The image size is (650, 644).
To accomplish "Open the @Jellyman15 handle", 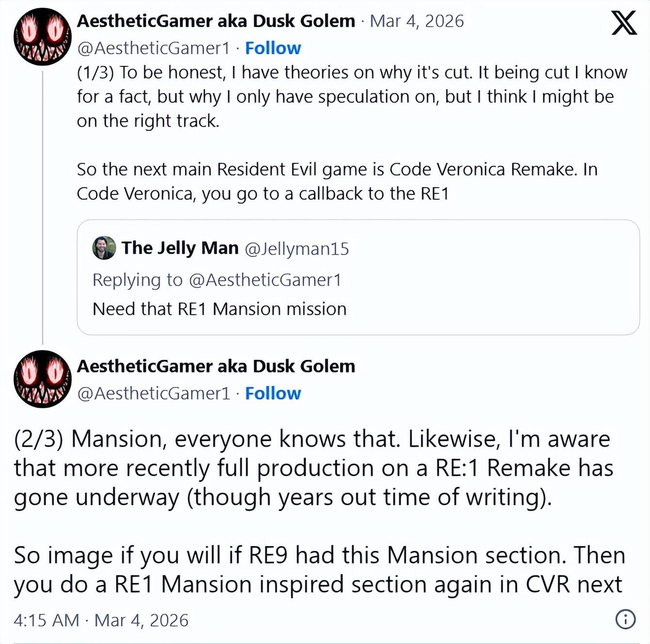I will coord(297,249).
